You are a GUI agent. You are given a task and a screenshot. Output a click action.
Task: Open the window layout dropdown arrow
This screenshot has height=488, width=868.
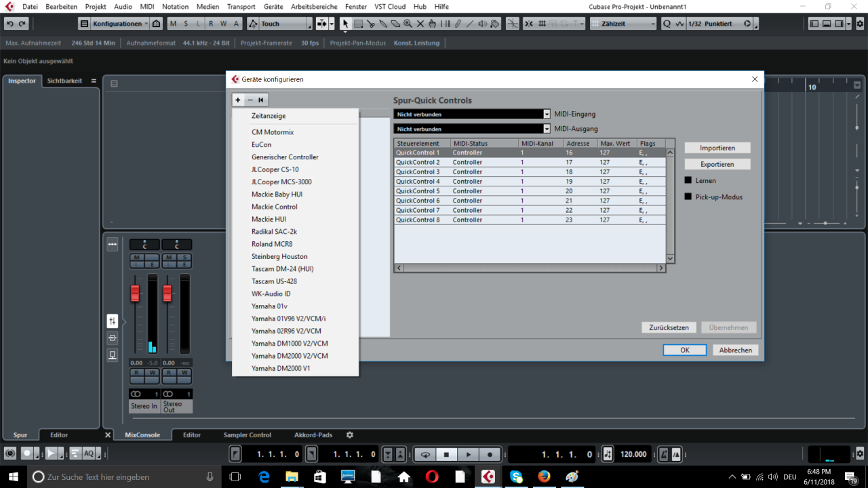(x=849, y=24)
